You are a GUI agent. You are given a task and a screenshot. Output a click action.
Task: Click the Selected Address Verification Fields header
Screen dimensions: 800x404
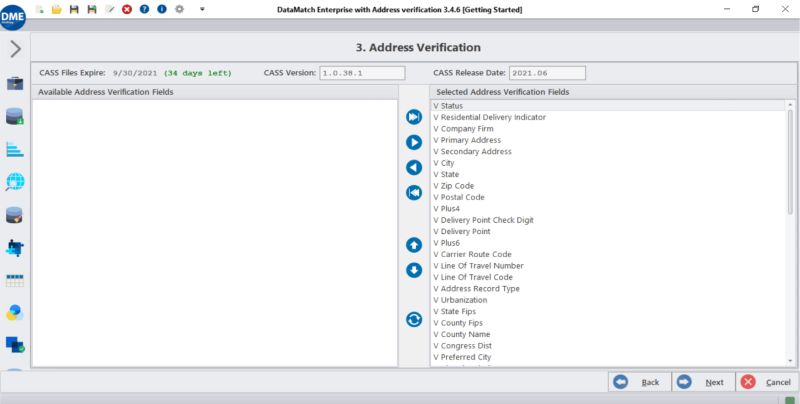[613, 92]
